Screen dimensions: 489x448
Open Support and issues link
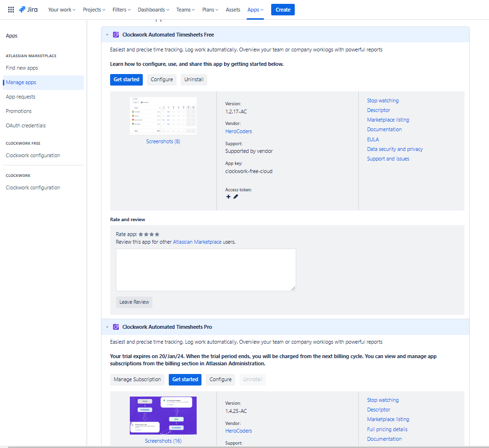tap(388, 159)
